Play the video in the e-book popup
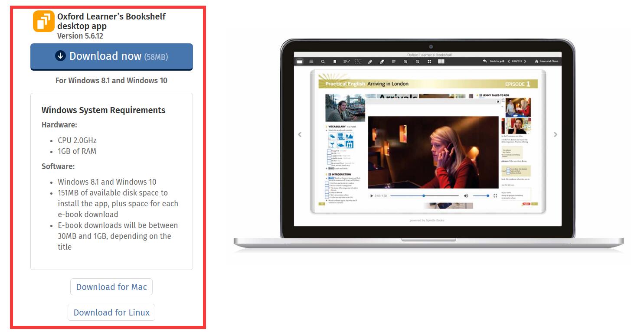Viewport: 644px width, 332px height. [x=372, y=196]
